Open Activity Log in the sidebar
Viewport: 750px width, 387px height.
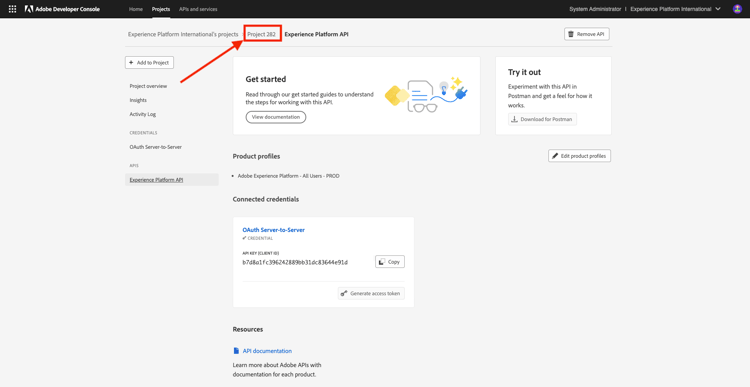pyautogui.click(x=143, y=114)
